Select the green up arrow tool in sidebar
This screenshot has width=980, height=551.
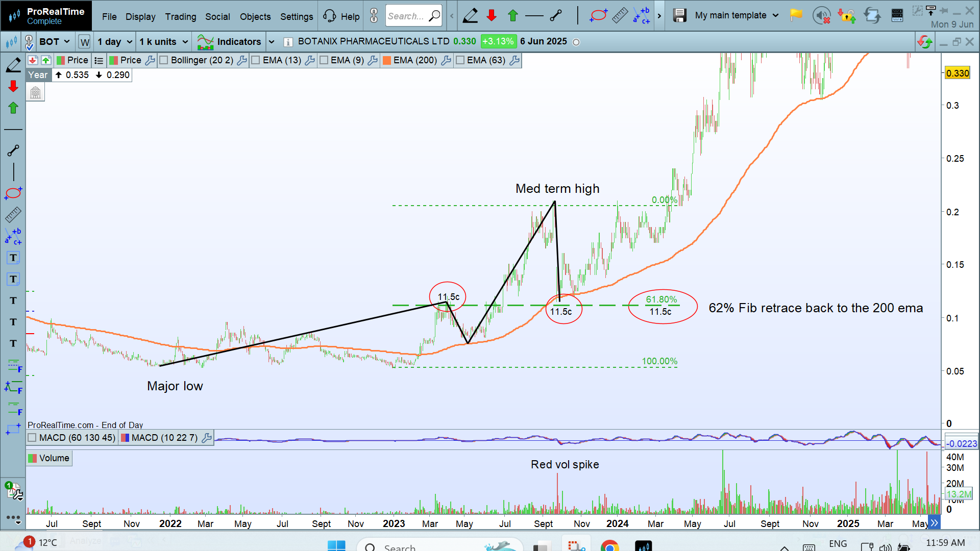[13, 108]
